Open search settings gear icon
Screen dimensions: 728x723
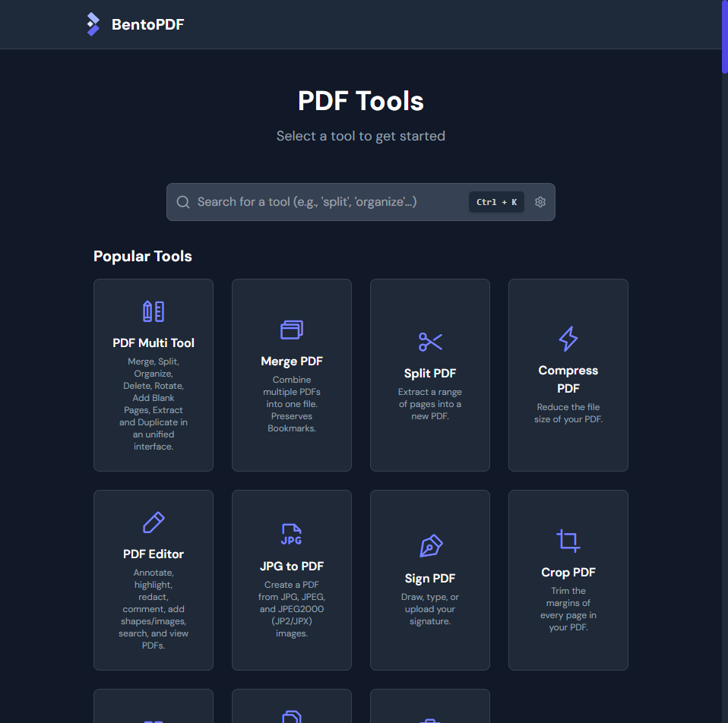pos(540,202)
